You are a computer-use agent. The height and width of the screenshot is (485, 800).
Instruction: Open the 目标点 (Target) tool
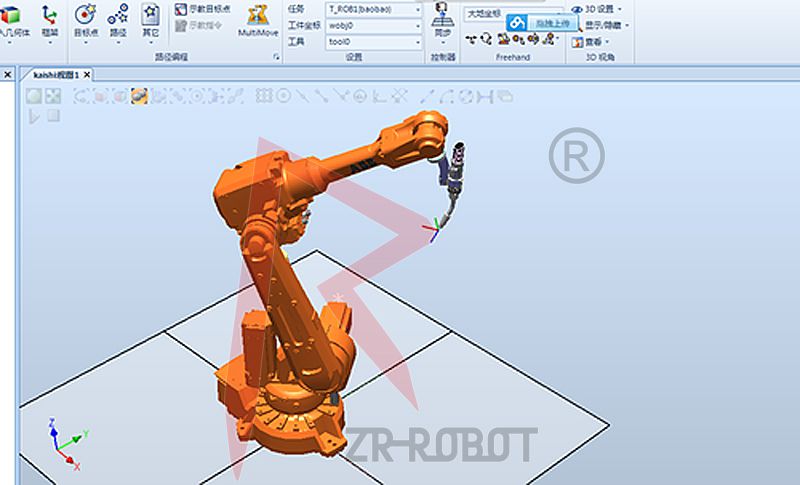[86, 20]
